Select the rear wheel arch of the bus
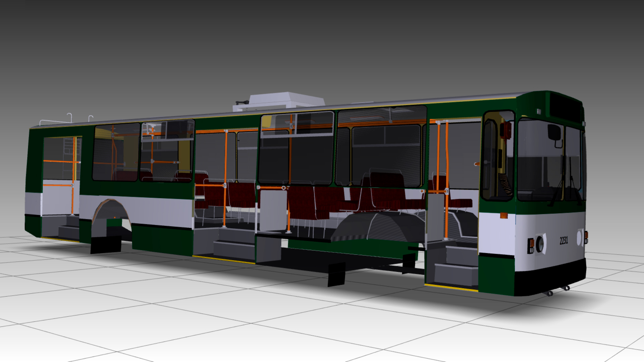 pos(111,215)
